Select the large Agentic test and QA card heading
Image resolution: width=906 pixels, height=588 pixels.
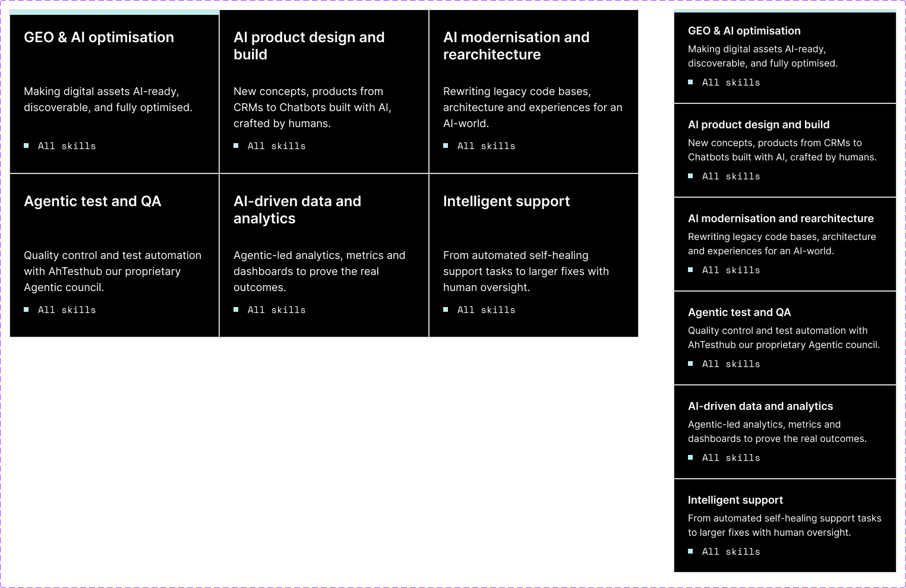pyautogui.click(x=92, y=201)
